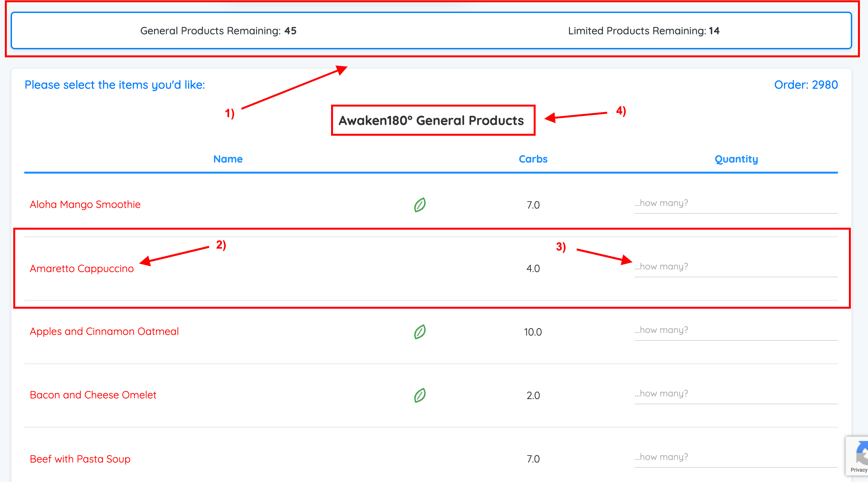Click the Order 2980 label
Image resolution: width=868 pixels, height=482 pixels.
coord(805,85)
